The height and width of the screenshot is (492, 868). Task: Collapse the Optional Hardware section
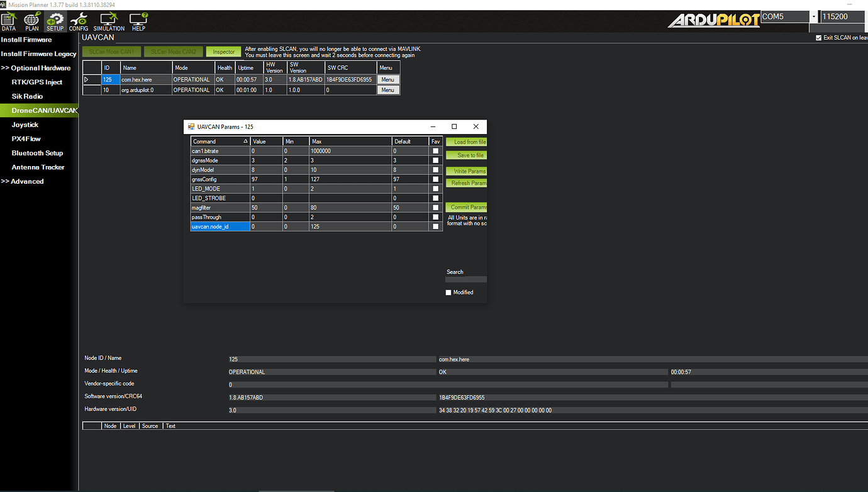36,68
